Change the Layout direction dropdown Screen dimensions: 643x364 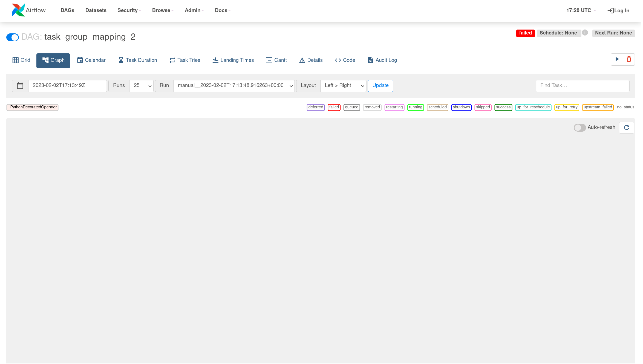point(343,86)
